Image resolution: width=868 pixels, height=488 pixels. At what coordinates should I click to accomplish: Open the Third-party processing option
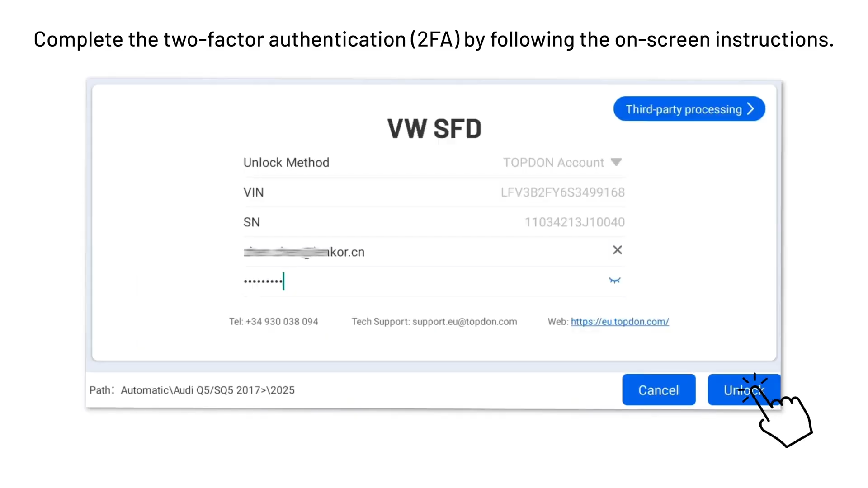tap(683, 109)
